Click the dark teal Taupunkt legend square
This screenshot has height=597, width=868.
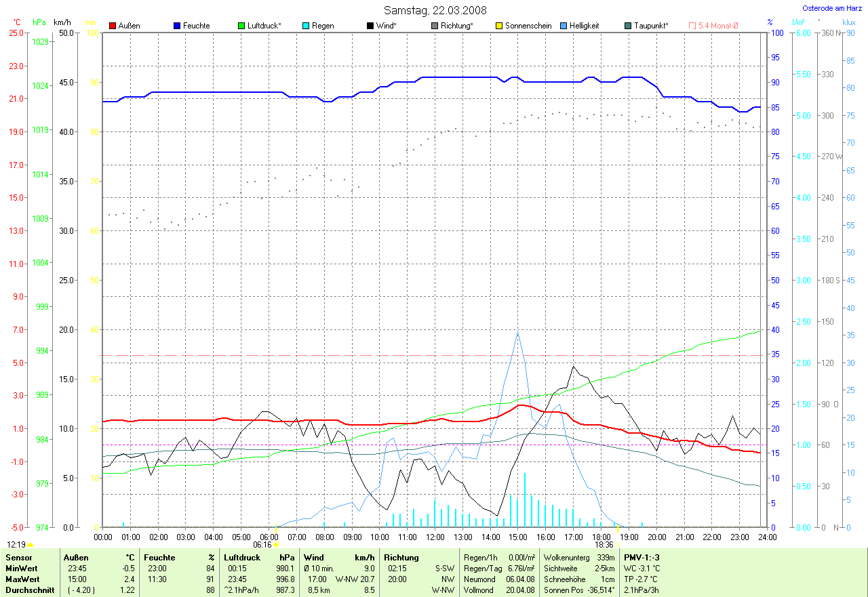(x=628, y=26)
